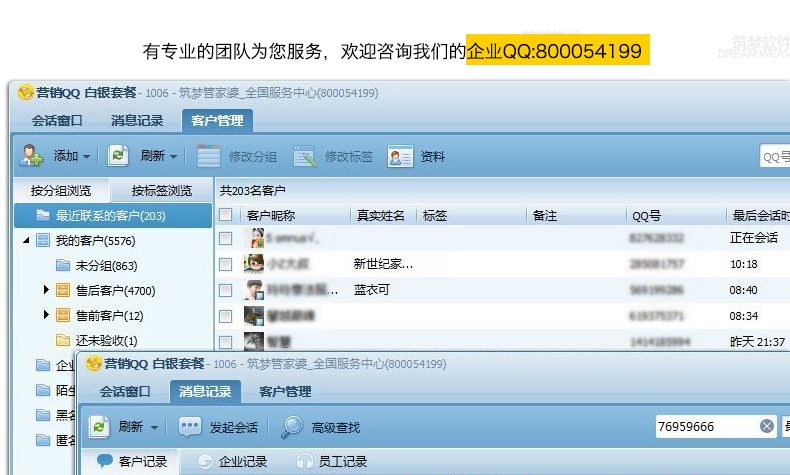This screenshot has height=475, width=790.
Task: Switch to 按标签浏览 view
Action: [x=162, y=190]
